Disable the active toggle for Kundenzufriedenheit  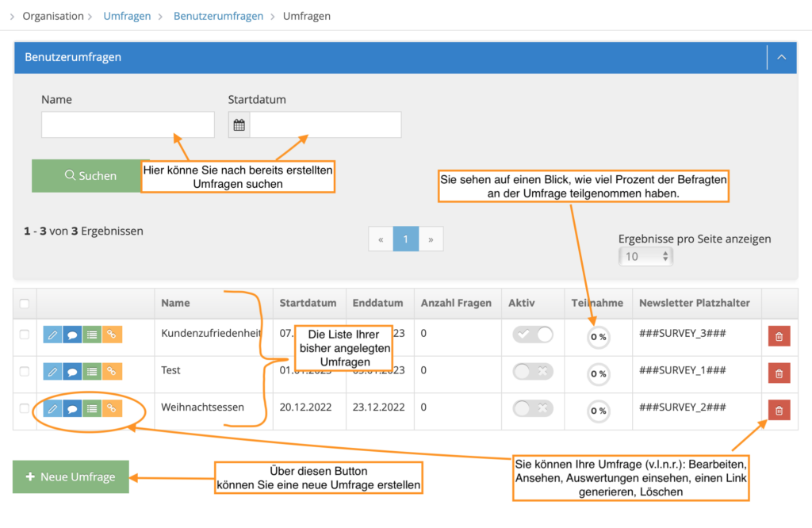point(533,335)
